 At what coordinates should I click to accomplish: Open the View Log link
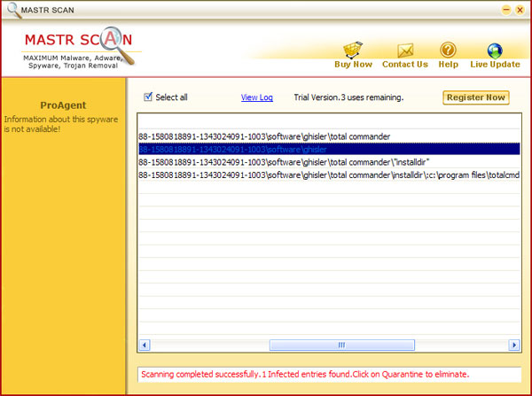tap(257, 97)
